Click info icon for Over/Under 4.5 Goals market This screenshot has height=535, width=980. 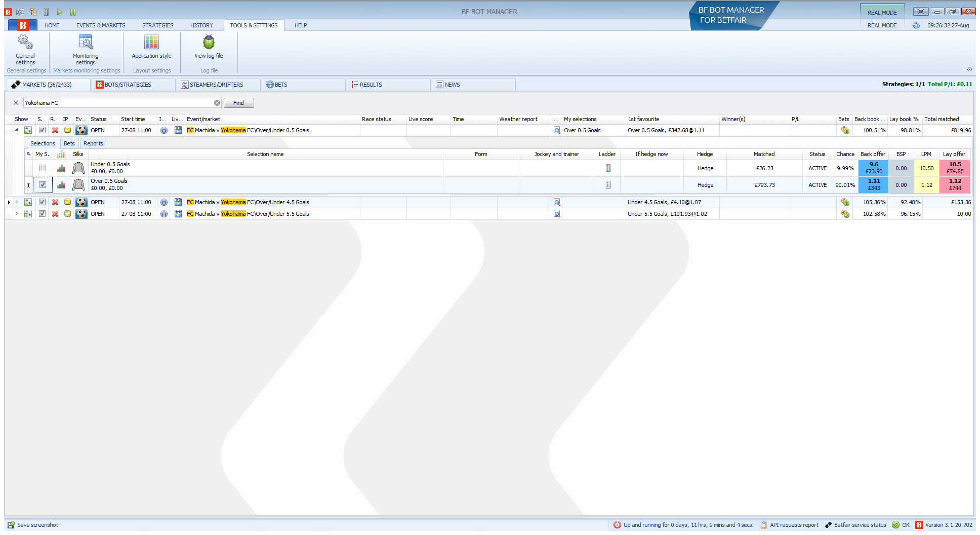pyautogui.click(x=164, y=202)
